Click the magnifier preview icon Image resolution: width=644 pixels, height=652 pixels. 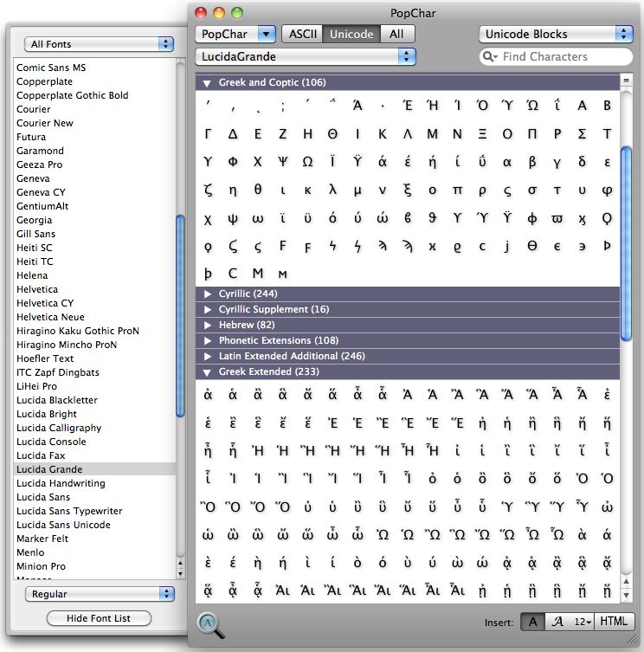coord(211,623)
